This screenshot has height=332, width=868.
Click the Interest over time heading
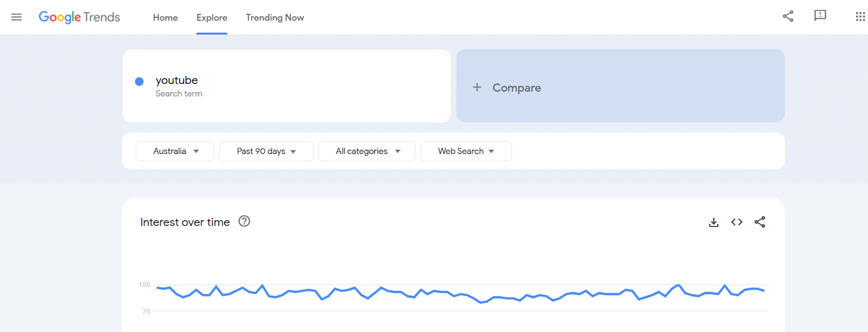[185, 222]
